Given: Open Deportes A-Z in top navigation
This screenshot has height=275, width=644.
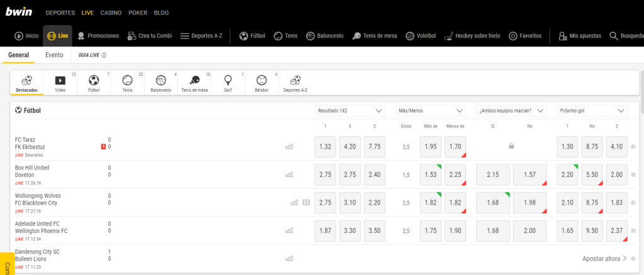Looking at the screenshot, I should (201, 36).
